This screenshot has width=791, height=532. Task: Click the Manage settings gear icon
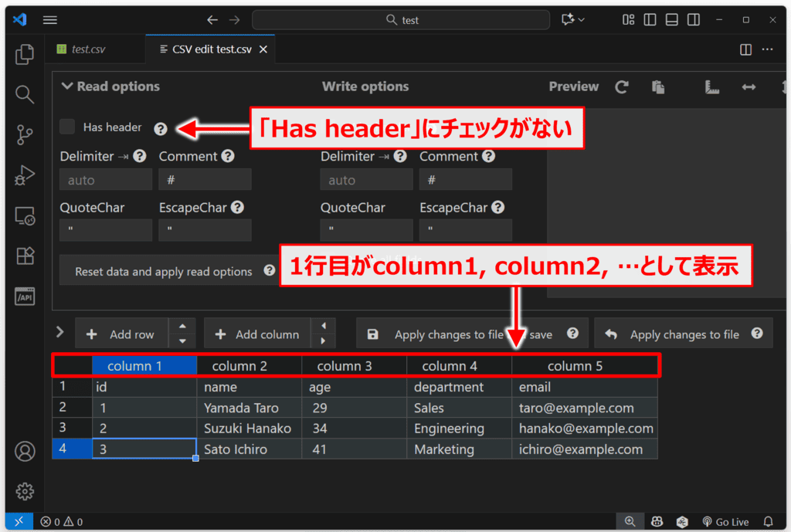(25, 490)
